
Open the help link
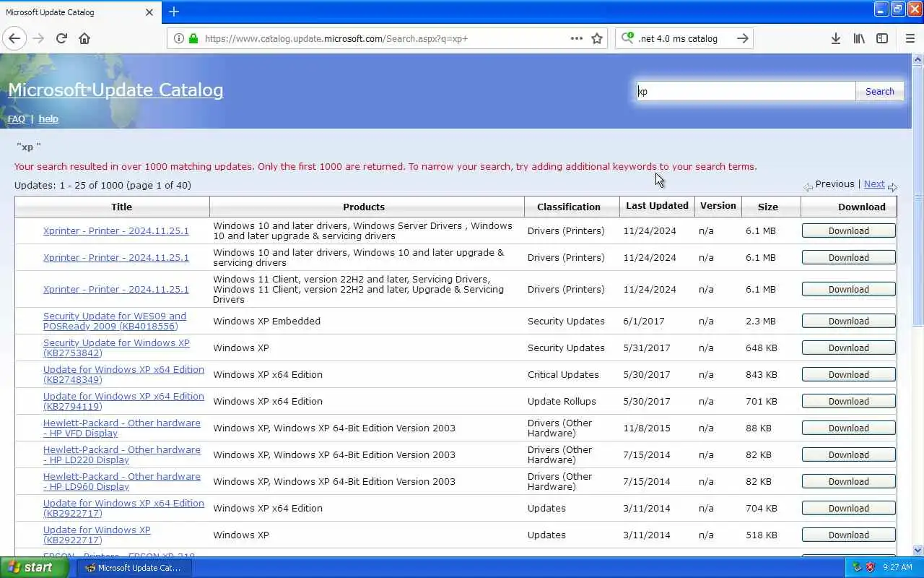(x=48, y=118)
